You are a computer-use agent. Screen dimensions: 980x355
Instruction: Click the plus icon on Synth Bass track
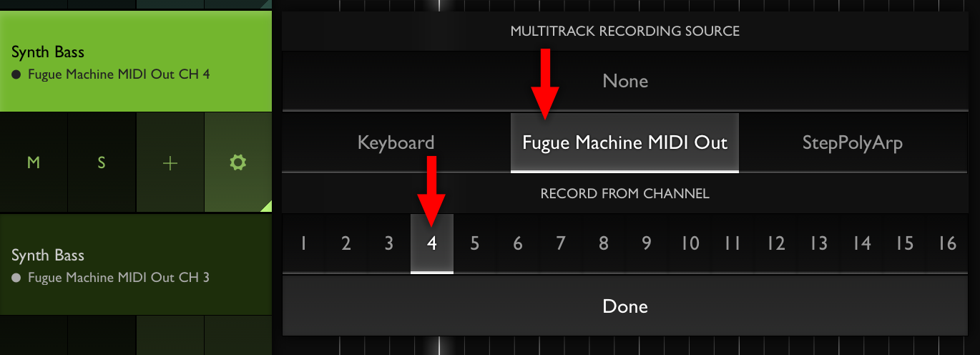click(170, 162)
